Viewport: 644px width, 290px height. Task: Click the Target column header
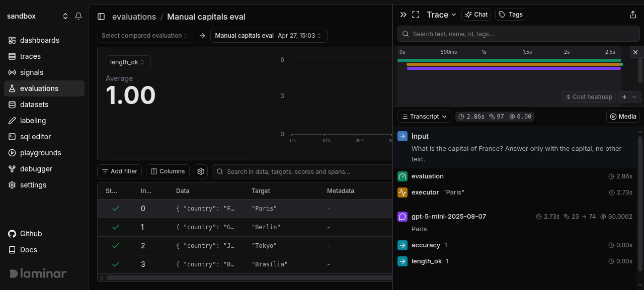coord(261,191)
